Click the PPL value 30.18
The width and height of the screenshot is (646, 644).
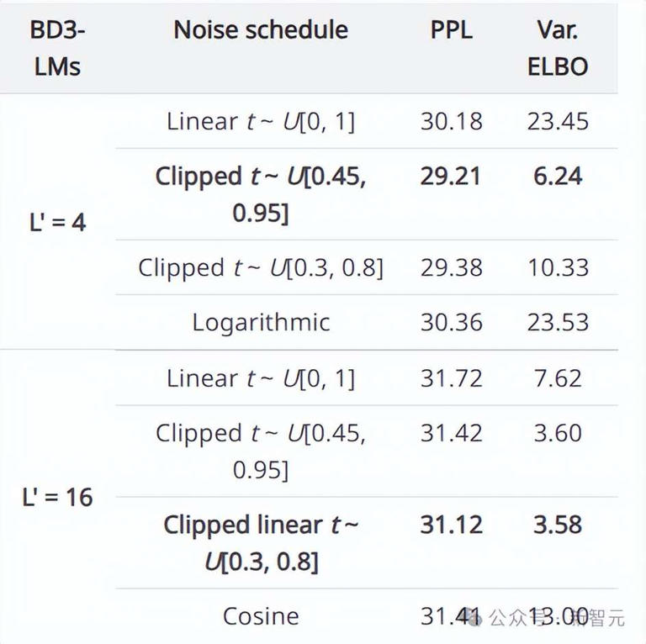coord(451,121)
